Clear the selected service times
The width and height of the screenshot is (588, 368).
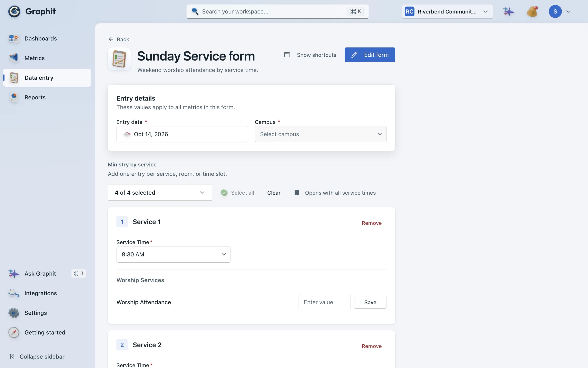(x=274, y=193)
